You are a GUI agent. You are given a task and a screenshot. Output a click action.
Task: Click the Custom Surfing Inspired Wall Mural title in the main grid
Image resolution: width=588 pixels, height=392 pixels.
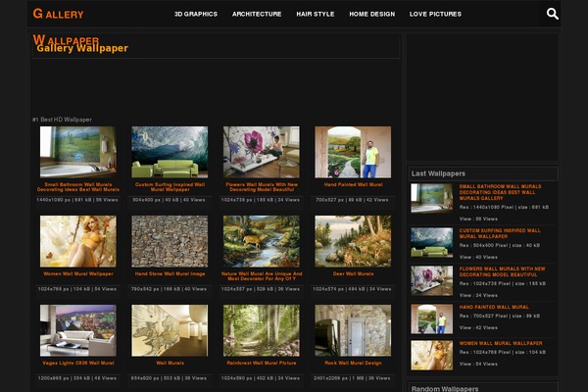(x=170, y=187)
